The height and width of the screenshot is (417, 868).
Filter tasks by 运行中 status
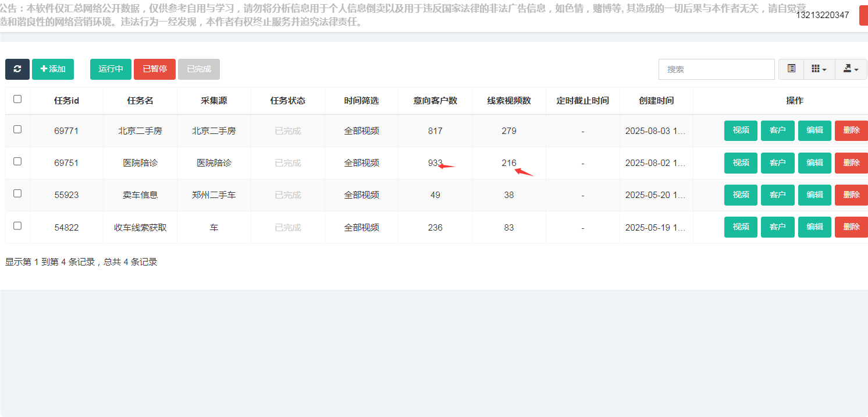pos(111,69)
